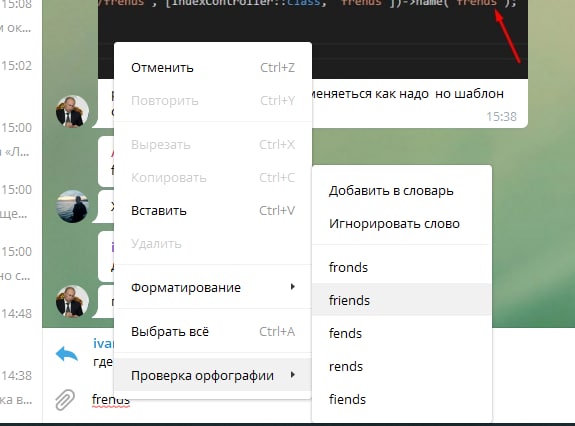The height and width of the screenshot is (426, 575).
Task: Select the spelling suggestion fends
Action: pyautogui.click(x=402, y=333)
